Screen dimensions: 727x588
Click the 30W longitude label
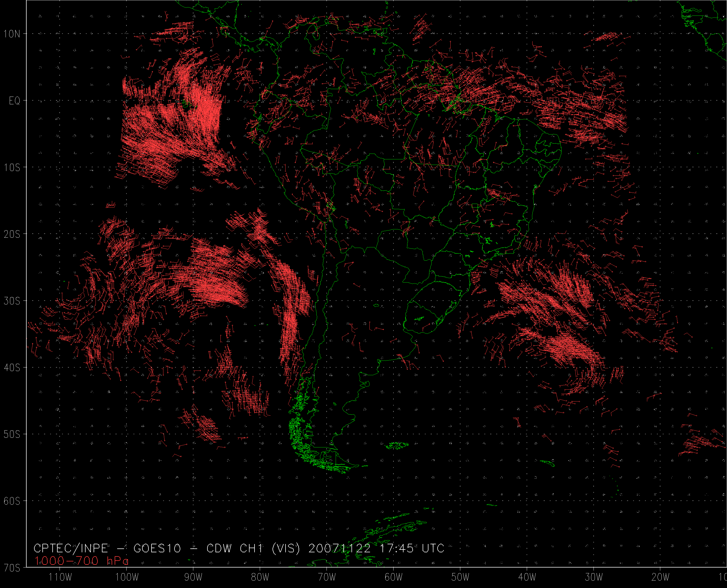pyautogui.click(x=594, y=577)
